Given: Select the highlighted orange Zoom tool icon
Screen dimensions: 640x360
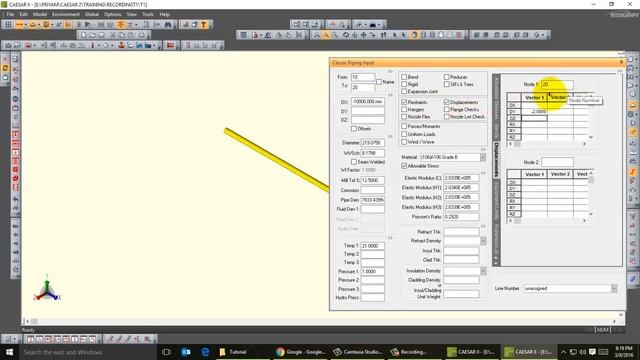Looking at the screenshot, I should click(326, 35).
